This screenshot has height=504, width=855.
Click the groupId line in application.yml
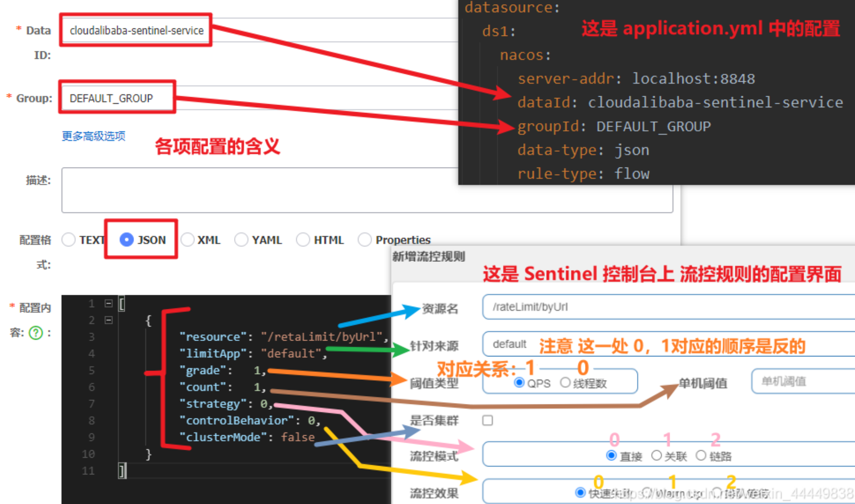click(614, 126)
